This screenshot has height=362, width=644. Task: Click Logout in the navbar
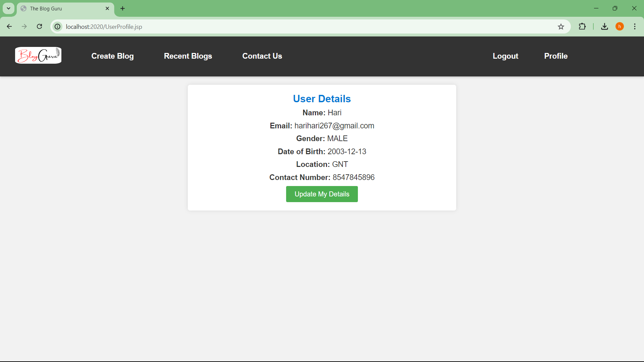click(505, 56)
